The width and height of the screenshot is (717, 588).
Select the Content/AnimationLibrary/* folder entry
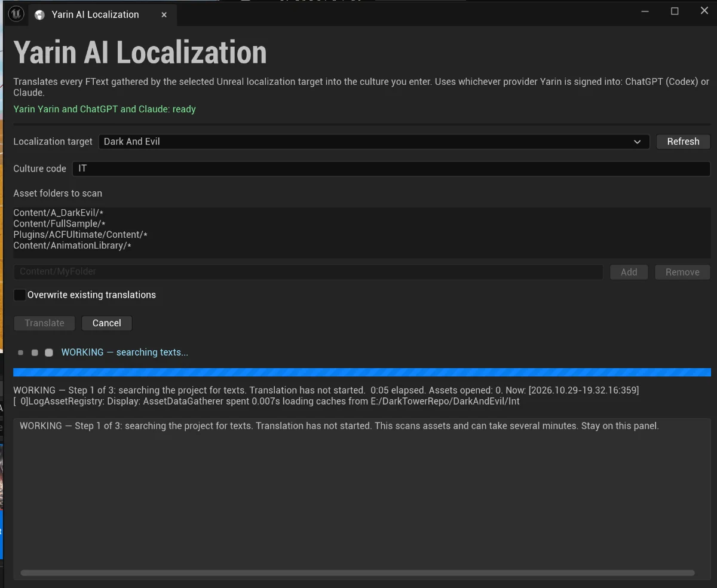(72, 246)
